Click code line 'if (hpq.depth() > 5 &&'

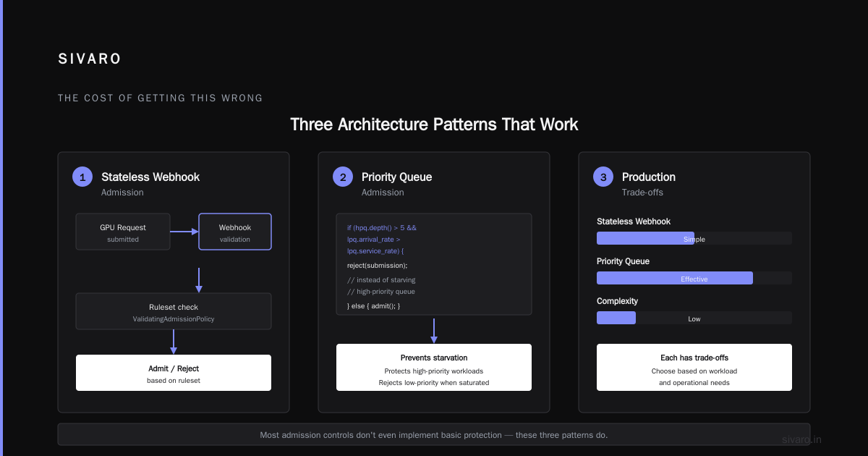[x=382, y=227]
